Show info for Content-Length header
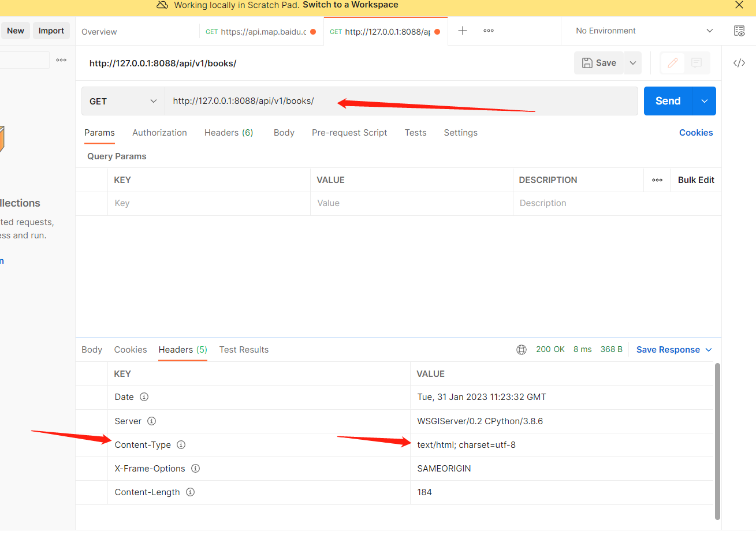 click(190, 492)
